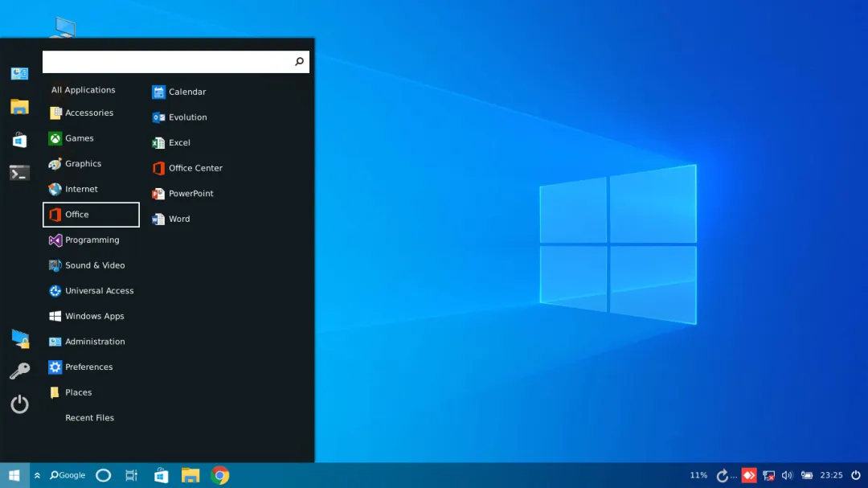Click the key logout icon in sidebar
868x488 pixels.
pyautogui.click(x=19, y=371)
